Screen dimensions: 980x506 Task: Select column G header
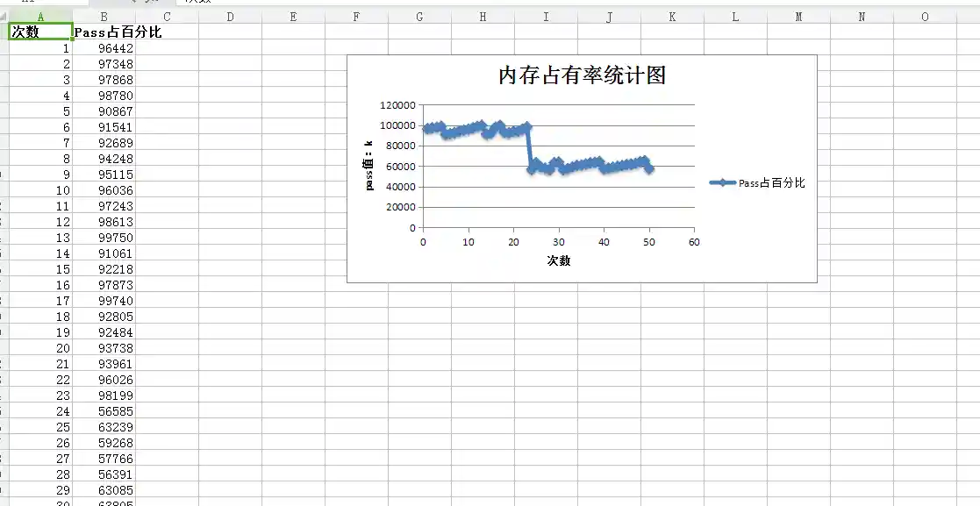pyautogui.click(x=419, y=17)
